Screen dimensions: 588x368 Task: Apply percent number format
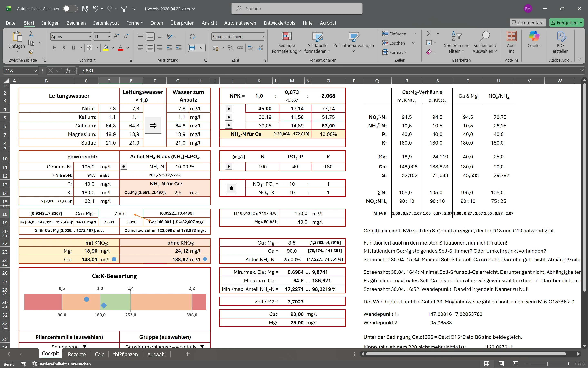(x=230, y=48)
